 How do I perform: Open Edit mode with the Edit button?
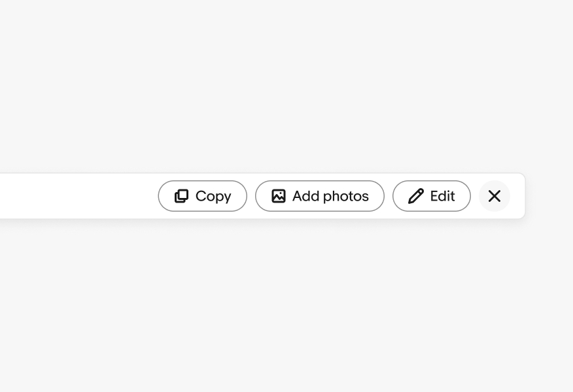coord(432,196)
